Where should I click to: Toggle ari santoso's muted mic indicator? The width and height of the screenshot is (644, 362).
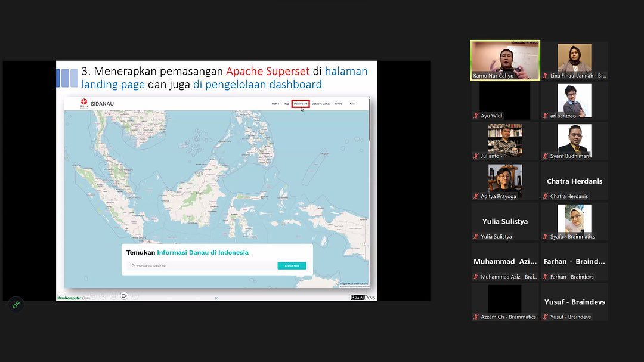point(546,116)
